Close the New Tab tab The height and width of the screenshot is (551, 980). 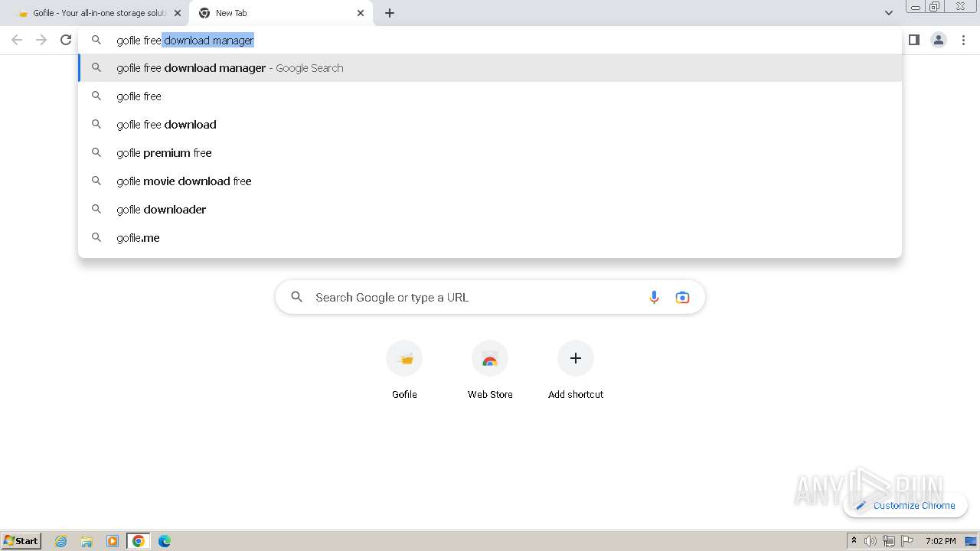click(361, 13)
